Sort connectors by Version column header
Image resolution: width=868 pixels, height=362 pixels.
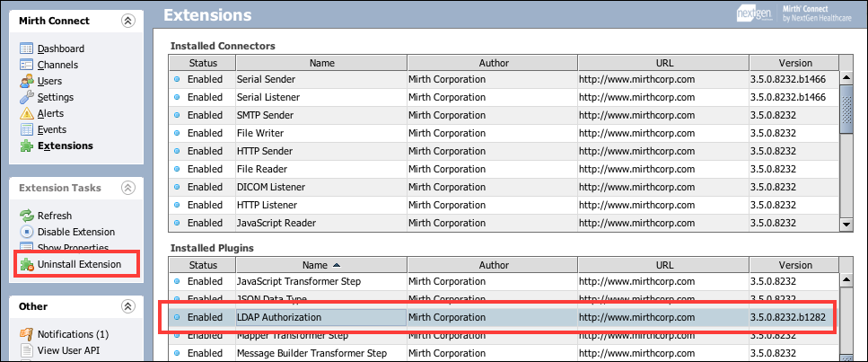[794, 63]
